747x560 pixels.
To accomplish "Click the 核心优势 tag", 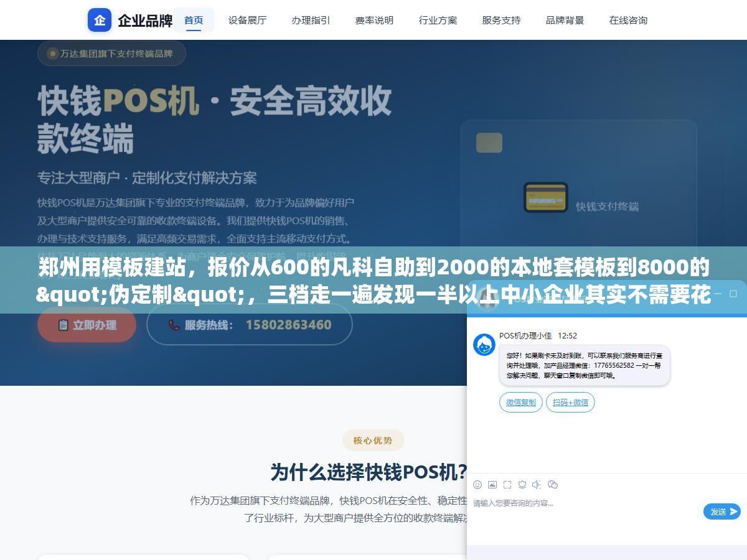I will click(x=373, y=441).
